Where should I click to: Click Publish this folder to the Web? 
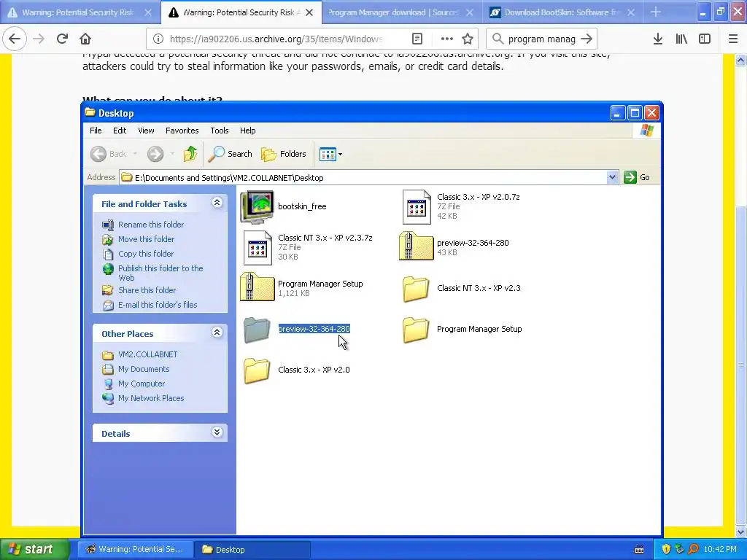pyautogui.click(x=160, y=273)
